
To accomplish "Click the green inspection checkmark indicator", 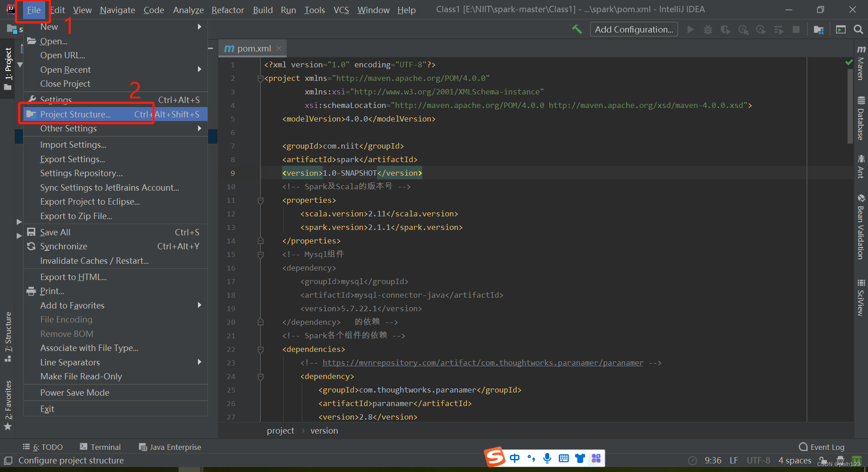I will 849,62.
